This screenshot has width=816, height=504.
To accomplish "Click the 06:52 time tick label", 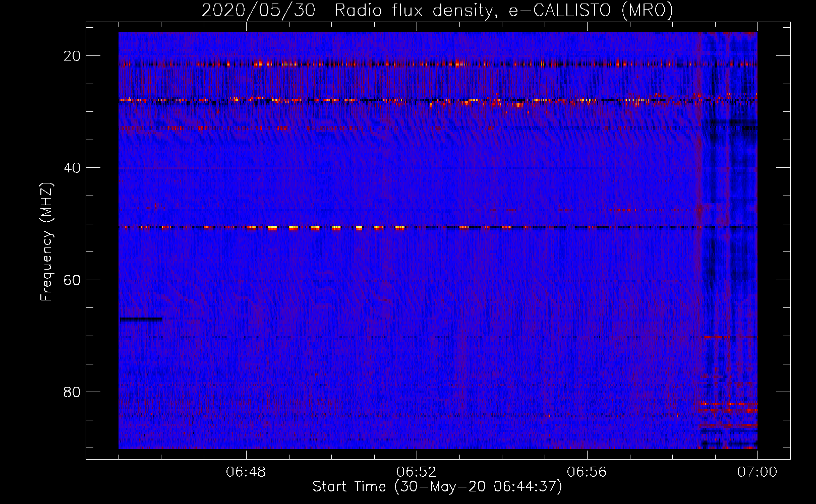I will tap(417, 472).
